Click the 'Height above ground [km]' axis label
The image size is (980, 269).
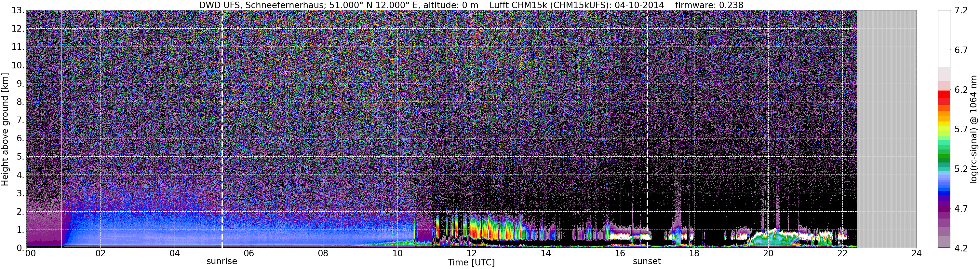pos(5,129)
